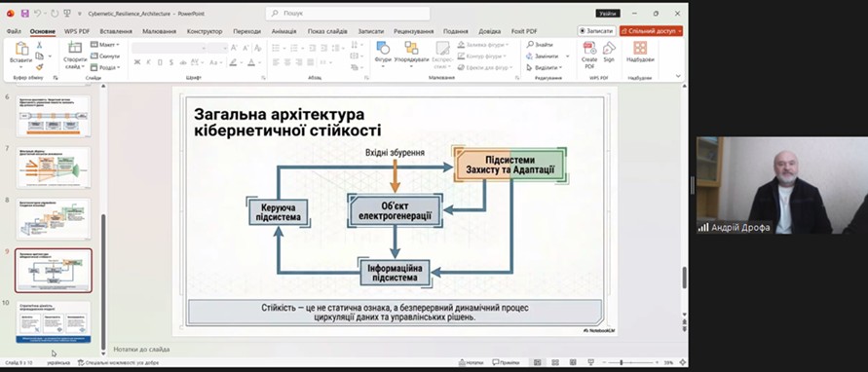Select slide 8 thumbnail
This screenshot has height=372, width=868.
point(54,219)
